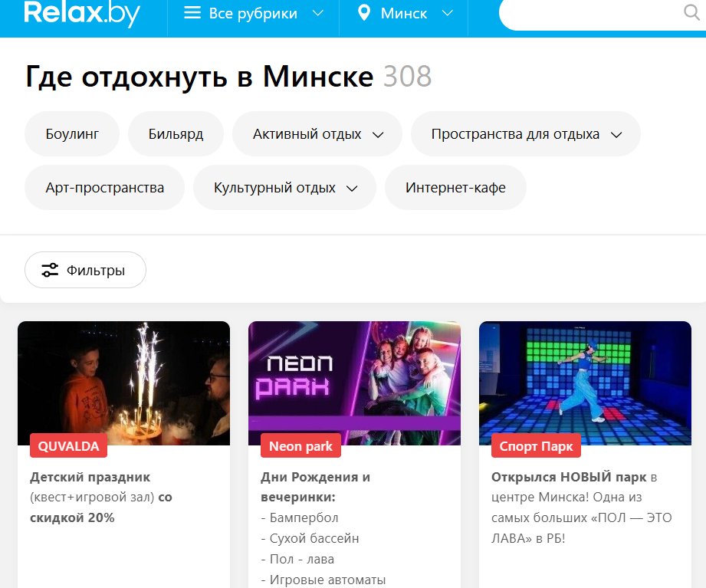Open the Спорт Парк dance floor thumbnail

(585, 383)
